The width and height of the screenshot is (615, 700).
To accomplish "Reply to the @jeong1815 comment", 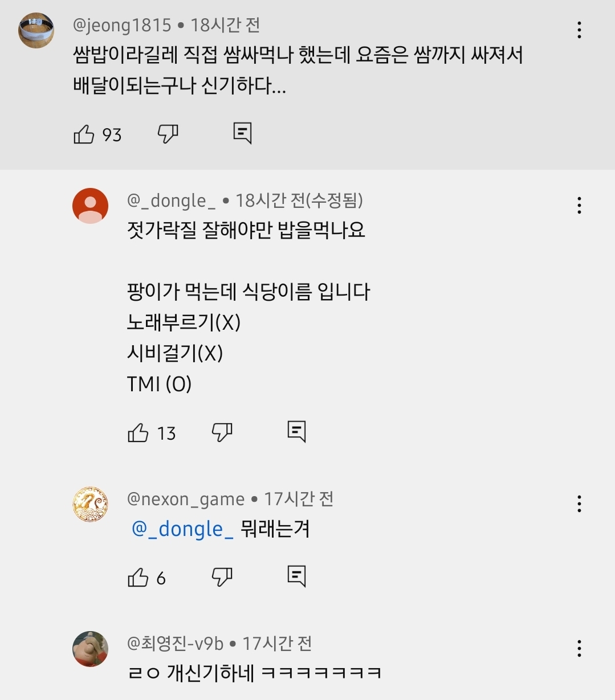I will (x=242, y=133).
